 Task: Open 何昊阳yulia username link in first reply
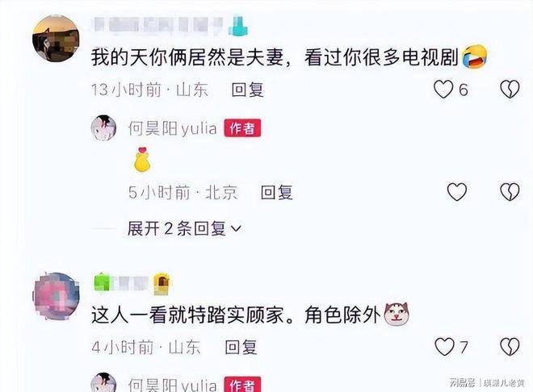coord(172,128)
